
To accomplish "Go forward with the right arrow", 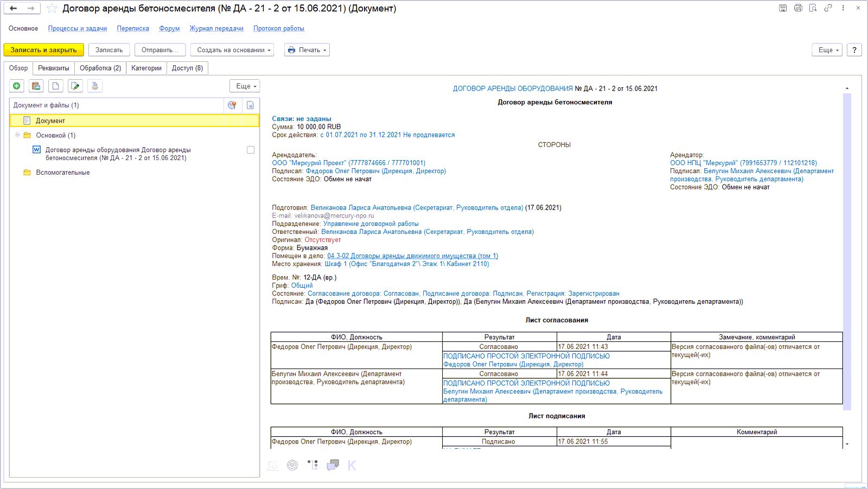I will point(31,8).
